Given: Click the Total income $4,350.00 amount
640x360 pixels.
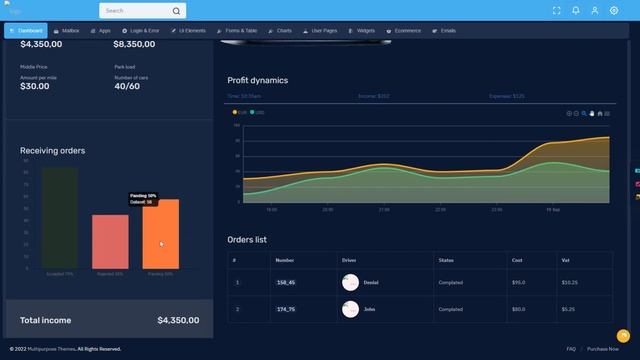Looking at the screenshot, I should coord(178,320).
